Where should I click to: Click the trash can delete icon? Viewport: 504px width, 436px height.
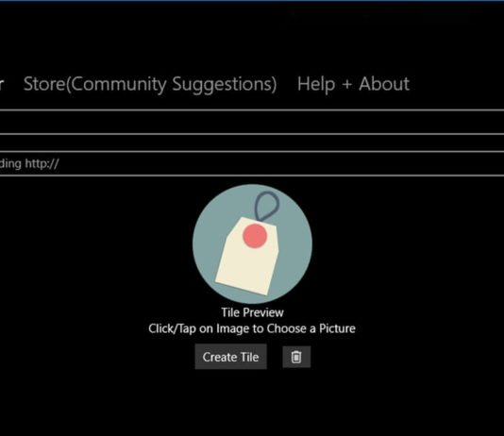click(296, 357)
